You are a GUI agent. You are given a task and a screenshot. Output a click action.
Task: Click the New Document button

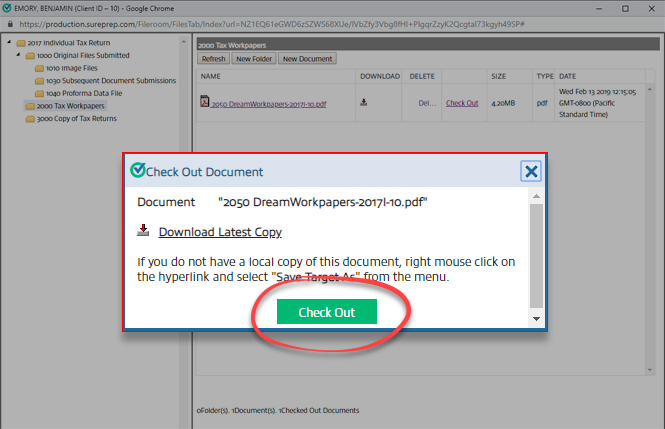click(307, 58)
